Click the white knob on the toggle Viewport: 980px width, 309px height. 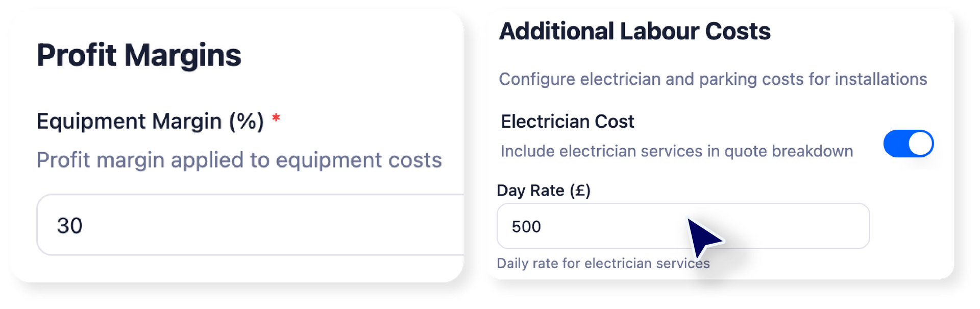(920, 144)
